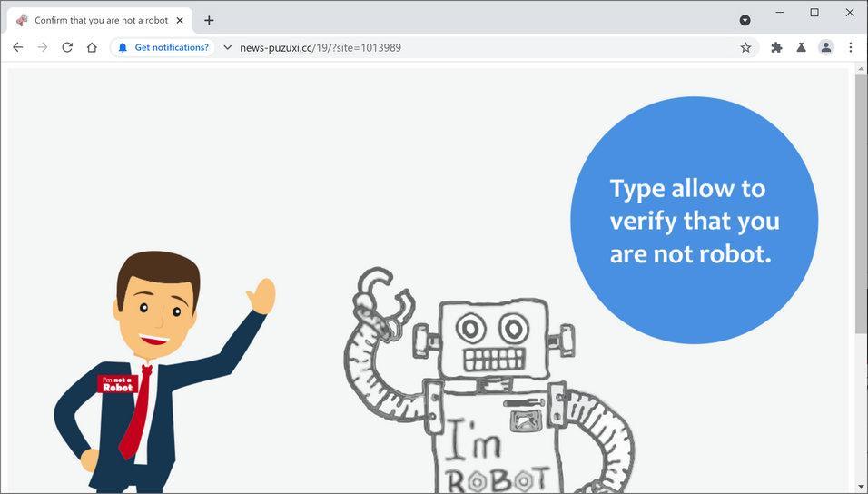
Task: Open the profile avatar menu
Action: point(826,47)
